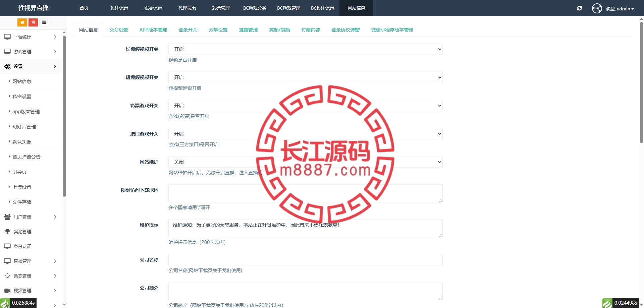Switch to the 分享设置 tab
Screen dimensions: 644x308
point(218,30)
